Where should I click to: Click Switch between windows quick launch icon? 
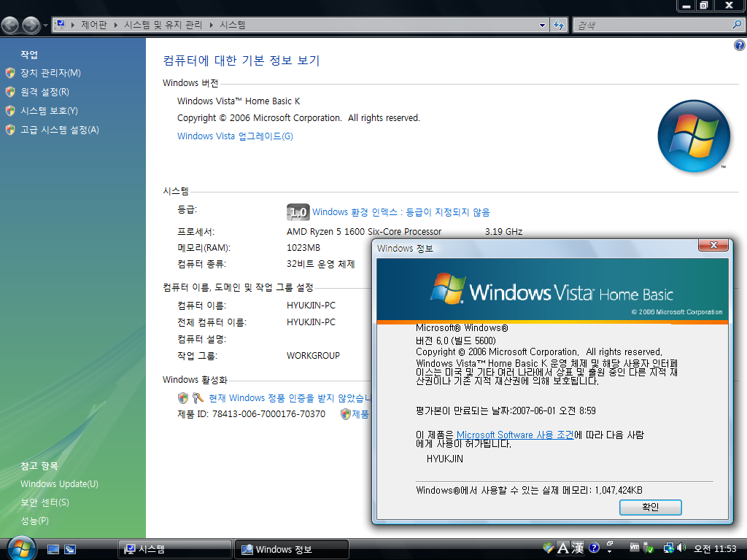70,550
